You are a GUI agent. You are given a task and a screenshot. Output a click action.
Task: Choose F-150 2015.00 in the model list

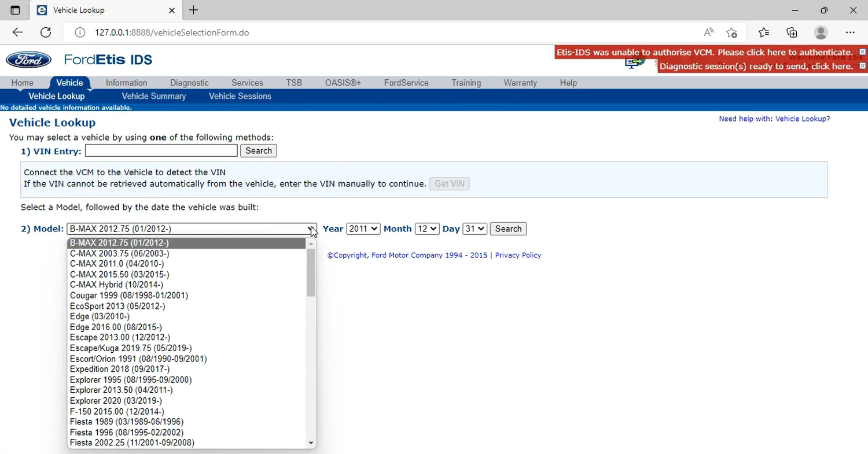(117, 411)
